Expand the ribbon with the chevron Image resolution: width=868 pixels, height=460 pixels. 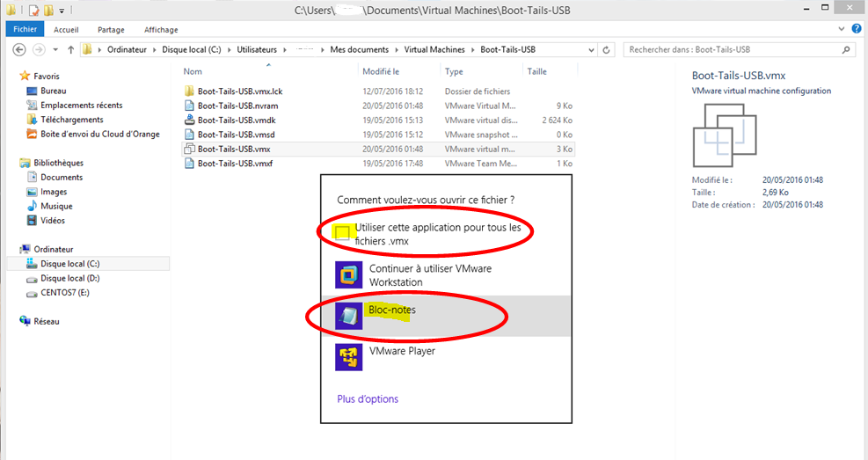[842, 29]
